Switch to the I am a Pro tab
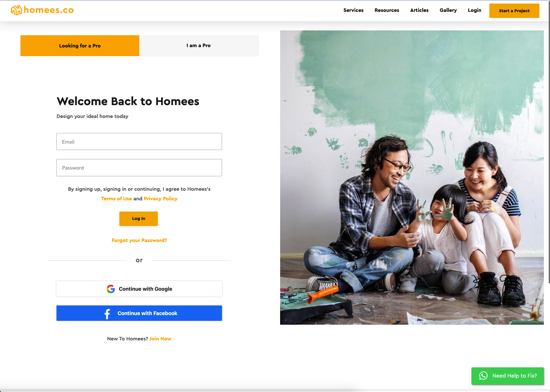The image size is (550, 392). 199,46
